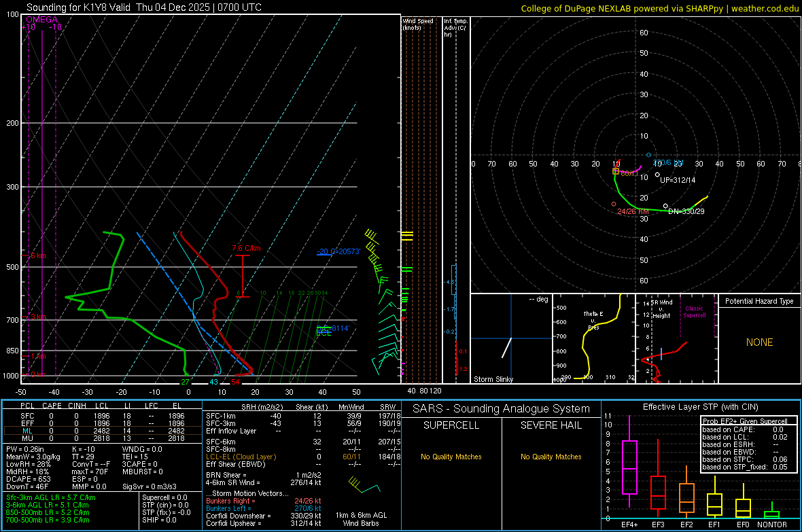Click the EF3 axis label
The height and width of the screenshot is (532, 802).
[x=658, y=525]
